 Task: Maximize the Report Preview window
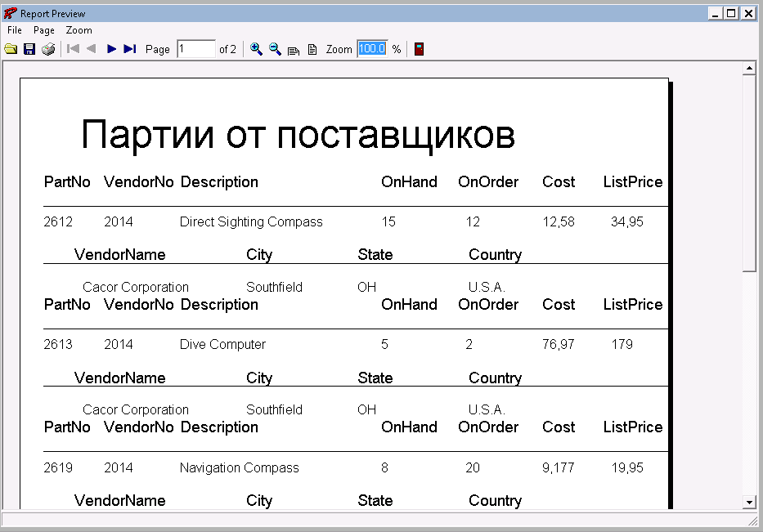coord(731,13)
